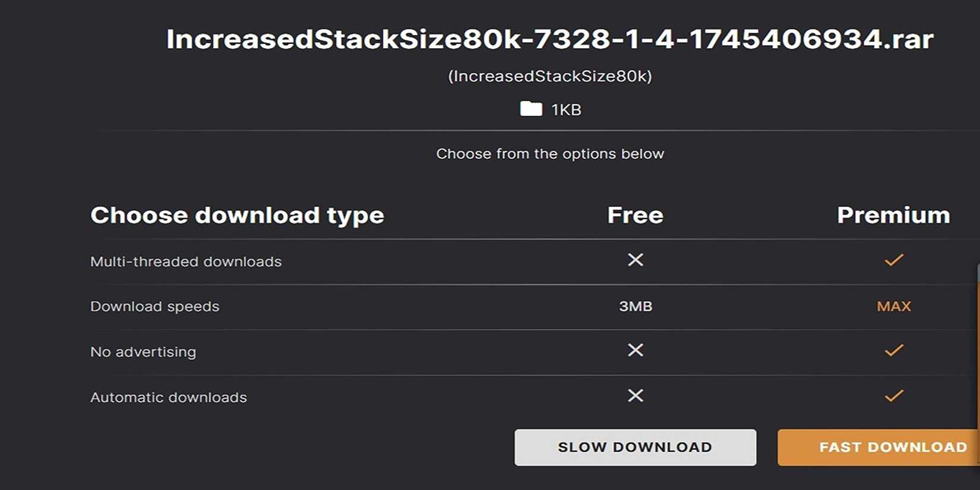Click the X icon in the No advertising Free column
Screen dimensions: 980x490
click(635, 350)
